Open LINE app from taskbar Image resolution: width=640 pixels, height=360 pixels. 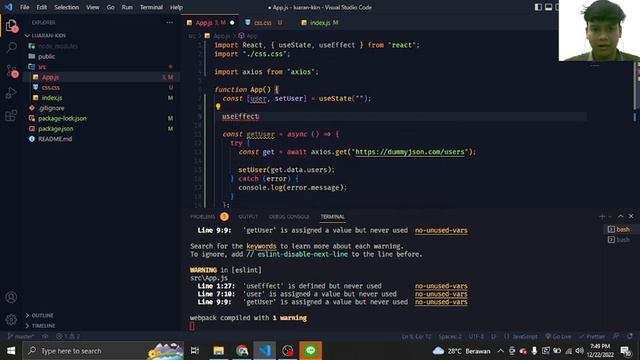point(311,351)
